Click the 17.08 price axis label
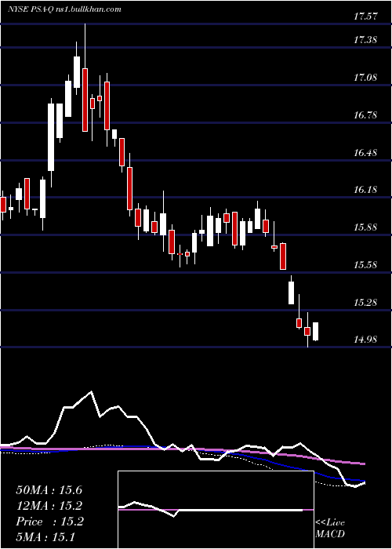The image size is (392, 549). [x=365, y=78]
